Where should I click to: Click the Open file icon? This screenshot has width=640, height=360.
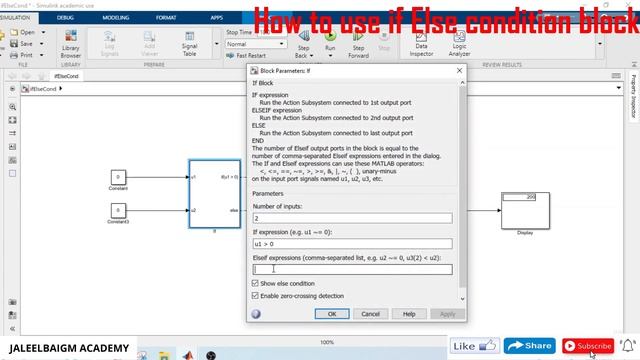14,32
